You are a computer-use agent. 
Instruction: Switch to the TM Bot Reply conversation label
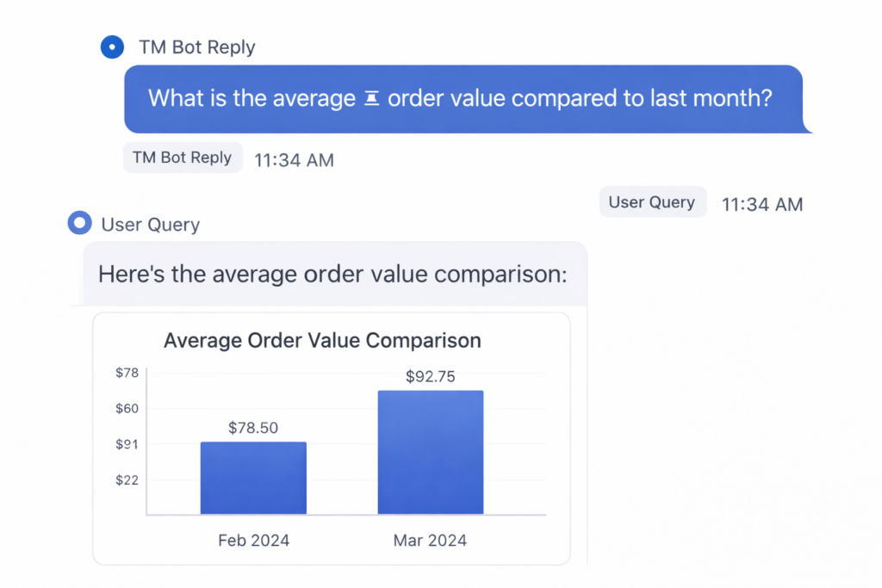pyautogui.click(x=196, y=47)
